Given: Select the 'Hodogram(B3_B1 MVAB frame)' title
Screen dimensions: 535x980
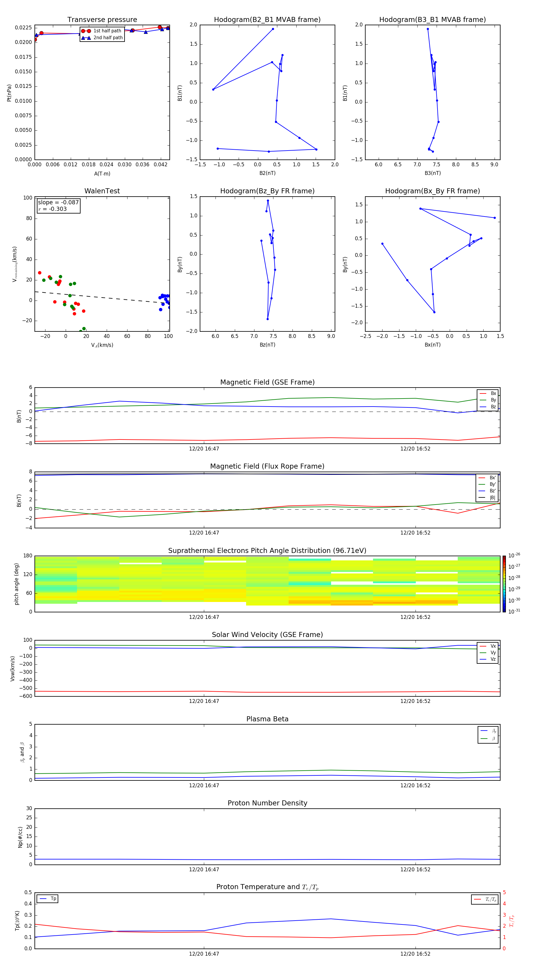Looking at the screenshot, I should [x=432, y=20].
